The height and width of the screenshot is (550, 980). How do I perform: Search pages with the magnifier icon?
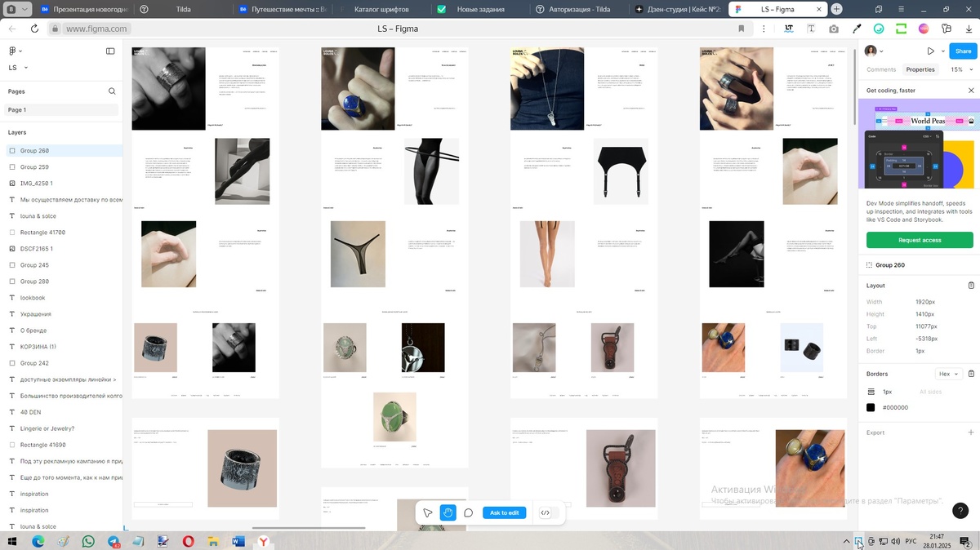(x=112, y=91)
